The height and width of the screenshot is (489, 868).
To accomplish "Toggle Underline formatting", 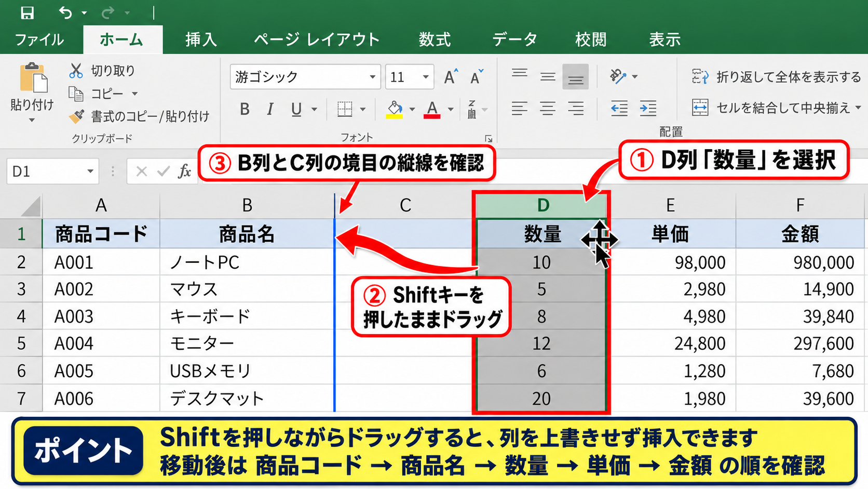I will point(296,109).
